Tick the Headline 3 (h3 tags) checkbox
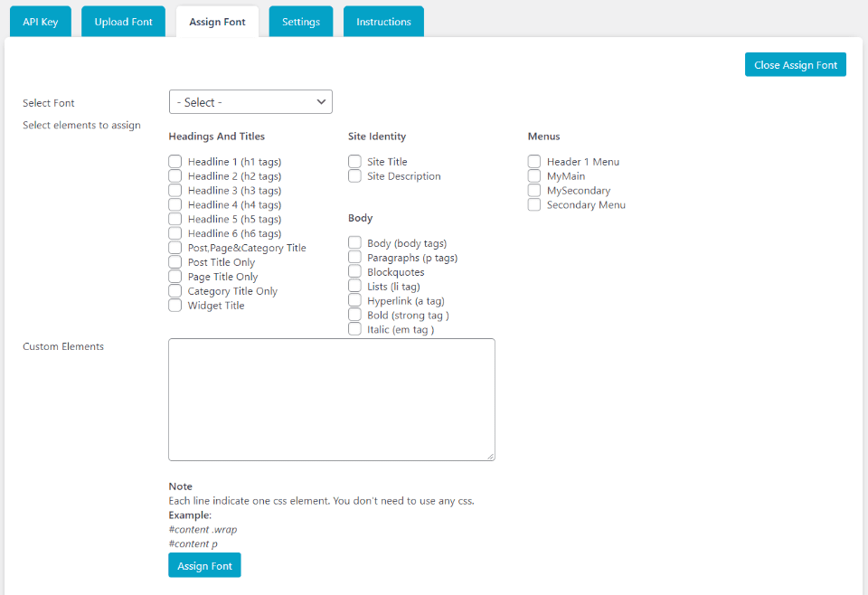Viewport: 868px width, 595px height. coord(175,191)
